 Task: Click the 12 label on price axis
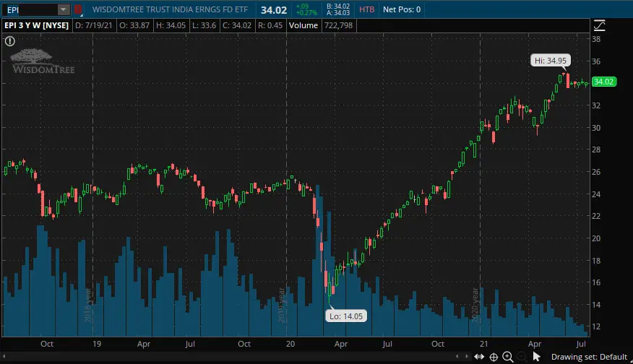pos(596,326)
